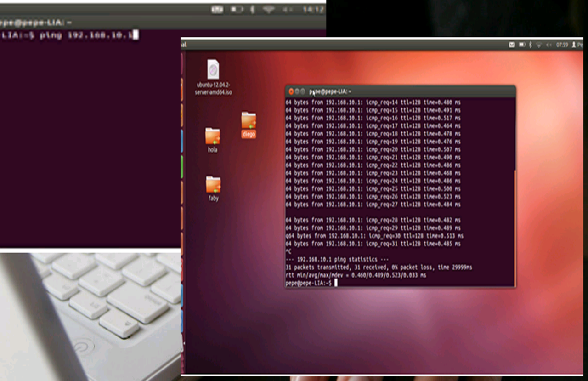588x381 pixels.
Task: Click the ping line with icmp_req=17
Action: point(373,126)
